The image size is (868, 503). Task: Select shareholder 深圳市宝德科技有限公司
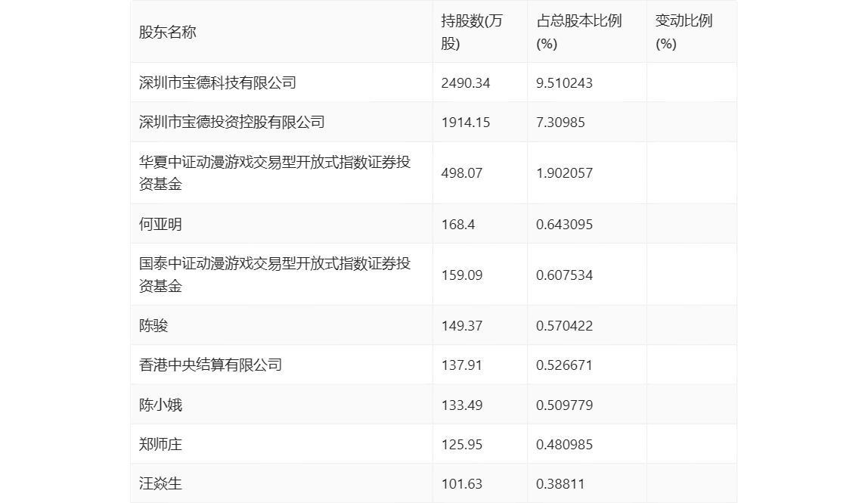click(x=218, y=83)
